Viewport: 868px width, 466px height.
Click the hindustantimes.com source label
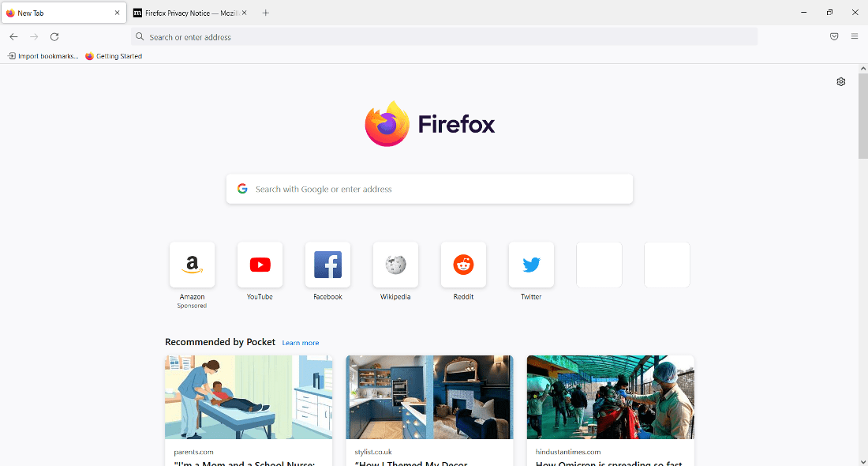(568, 452)
